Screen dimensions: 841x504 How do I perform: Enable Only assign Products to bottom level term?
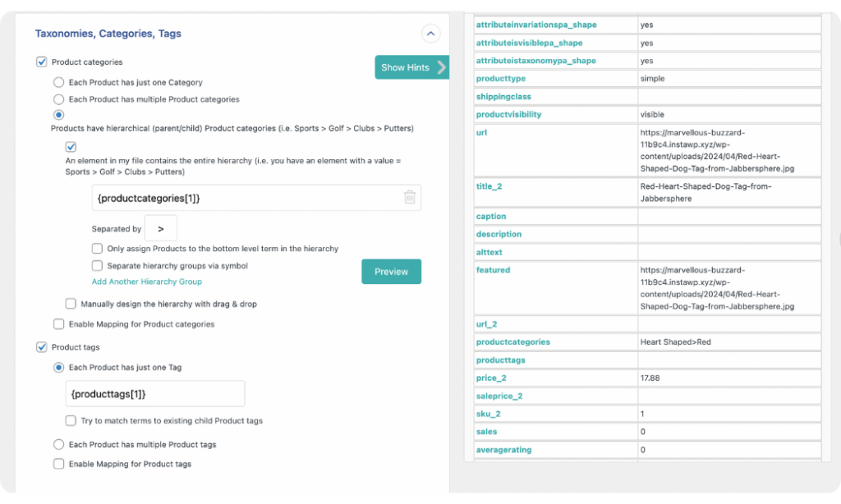click(97, 248)
